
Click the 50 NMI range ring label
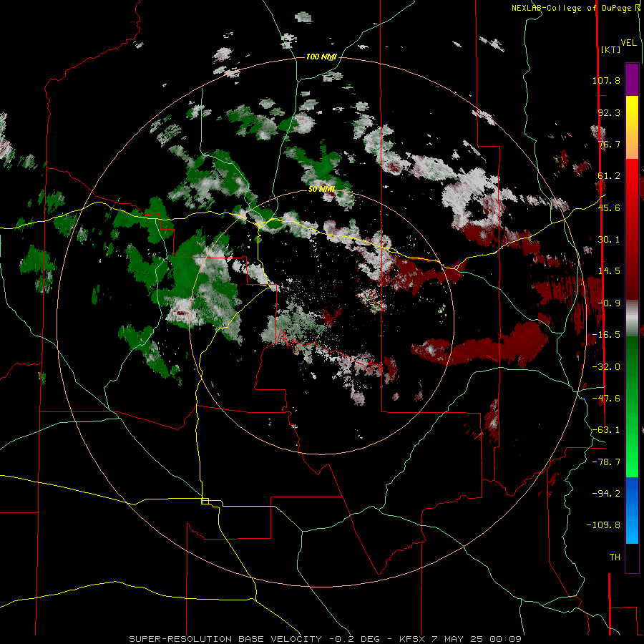pyautogui.click(x=321, y=189)
